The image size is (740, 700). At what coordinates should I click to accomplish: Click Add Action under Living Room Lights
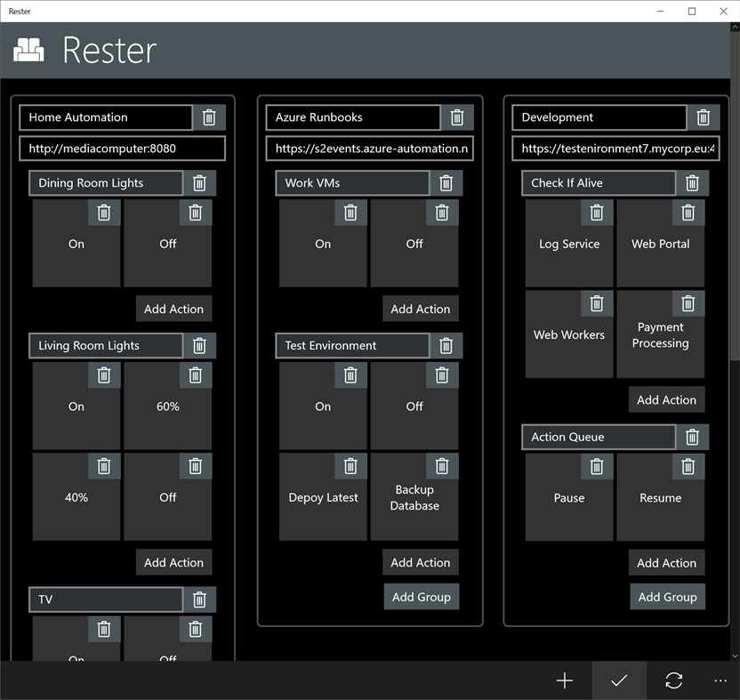point(173,562)
